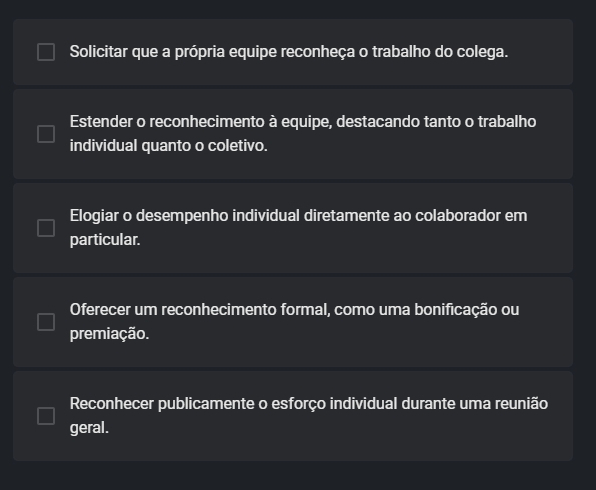
Task: Choose the option card mentioning 'bonificação'
Action: tap(293, 322)
